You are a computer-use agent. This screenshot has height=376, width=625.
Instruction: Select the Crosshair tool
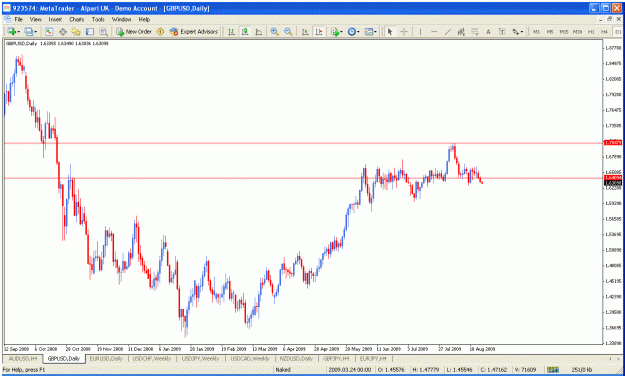coord(403,31)
